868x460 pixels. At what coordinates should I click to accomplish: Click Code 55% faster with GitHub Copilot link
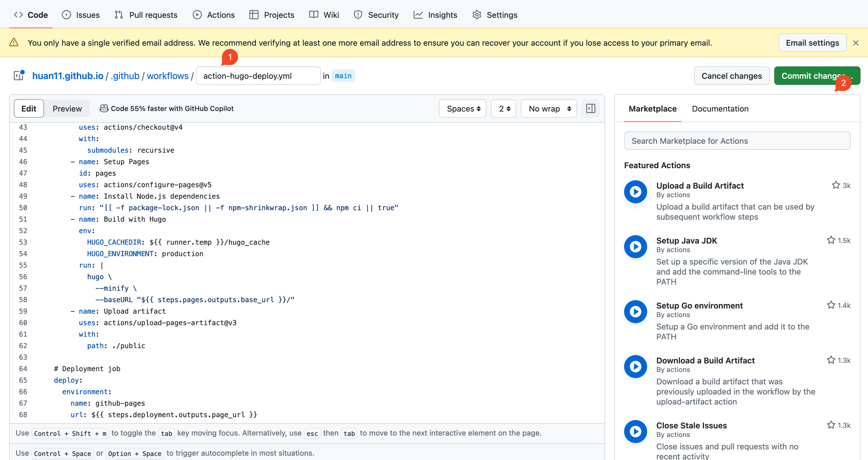click(172, 108)
